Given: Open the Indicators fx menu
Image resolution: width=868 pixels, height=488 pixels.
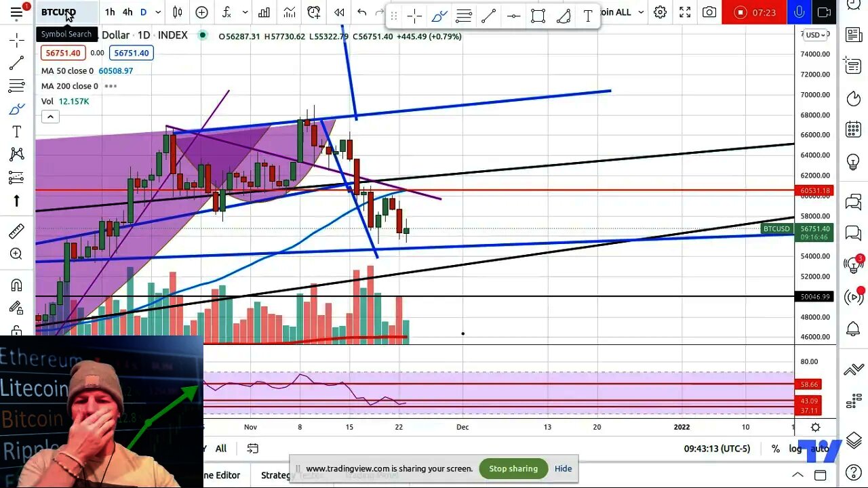Looking at the screenshot, I should 226,12.
